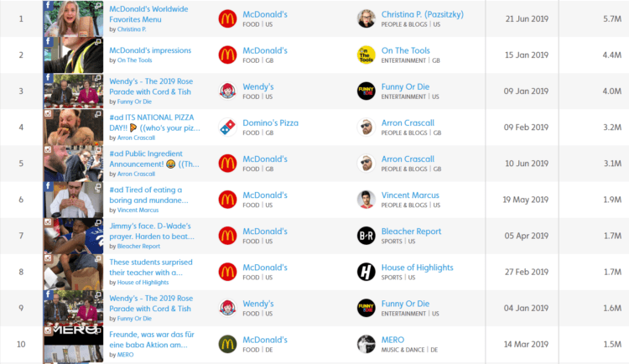
Task: Click MERO profile avatar
Action: pyautogui.click(x=366, y=344)
